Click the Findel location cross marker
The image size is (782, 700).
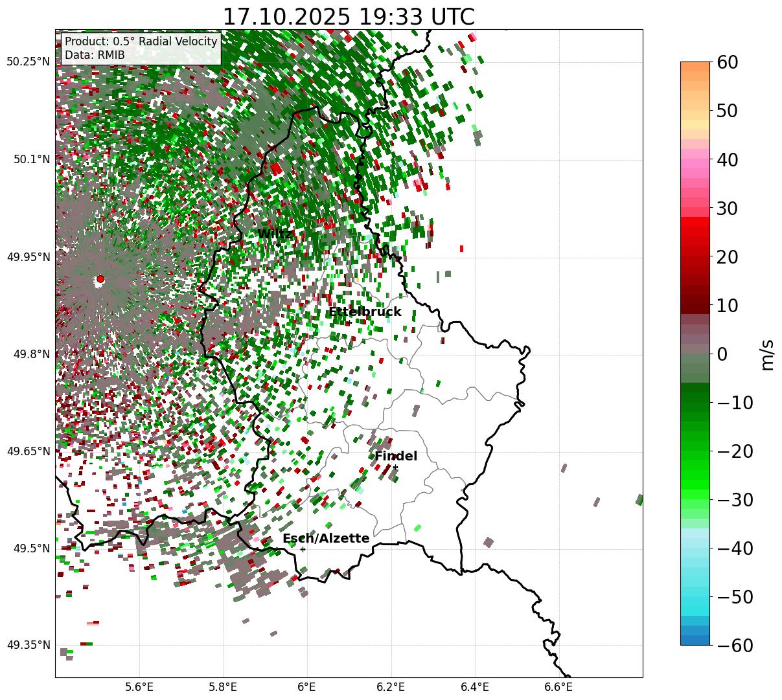[395, 468]
